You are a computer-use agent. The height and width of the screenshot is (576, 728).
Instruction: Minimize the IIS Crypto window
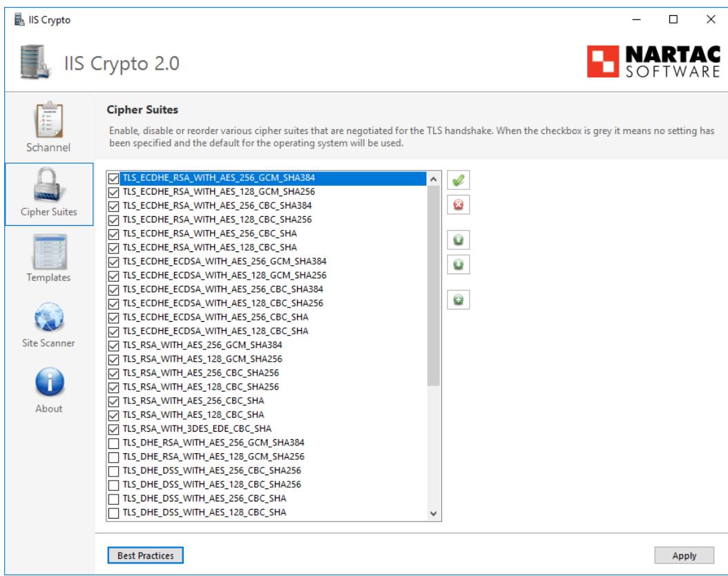click(637, 19)
